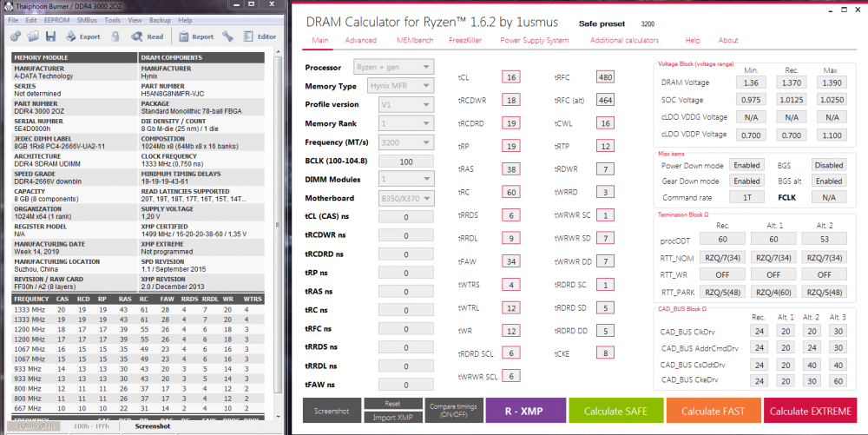Click the wrench tool icon
This screenshot has height=435, width=868.
point(227,36)
